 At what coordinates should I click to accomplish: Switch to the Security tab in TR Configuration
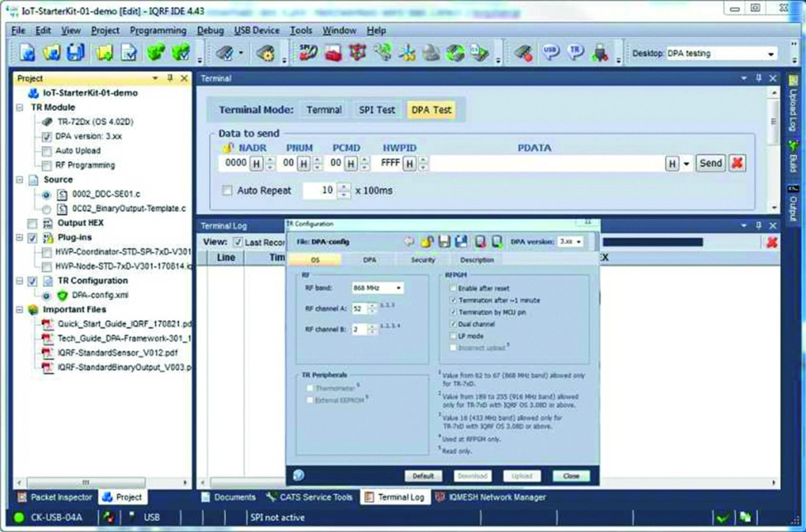click(423, 259)
